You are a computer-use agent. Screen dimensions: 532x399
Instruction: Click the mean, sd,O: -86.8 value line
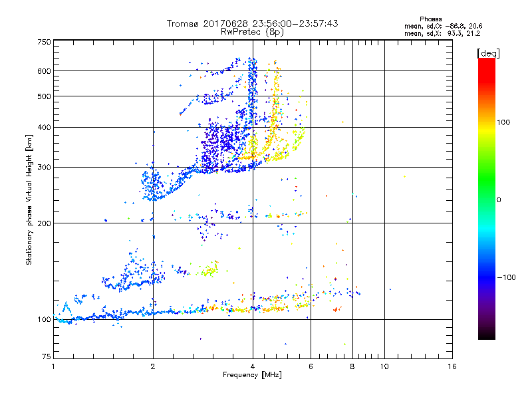[443, 26]
